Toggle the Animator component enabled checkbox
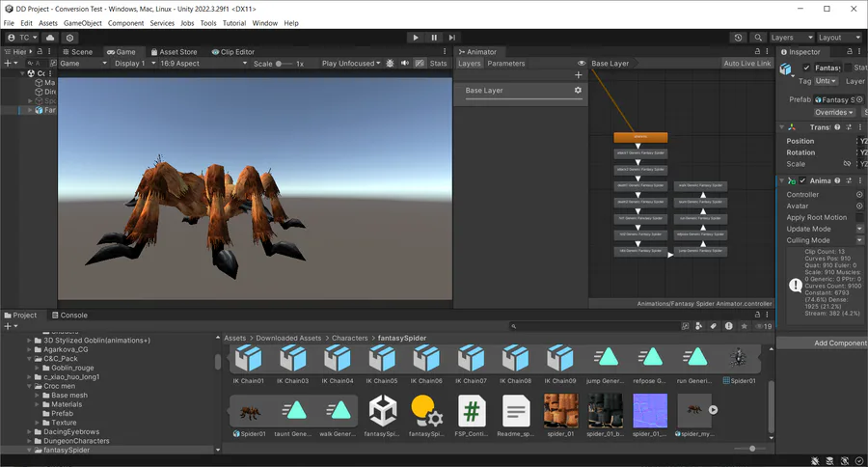The height and width of the screenshot is (467, 868). tap(802, 180)
